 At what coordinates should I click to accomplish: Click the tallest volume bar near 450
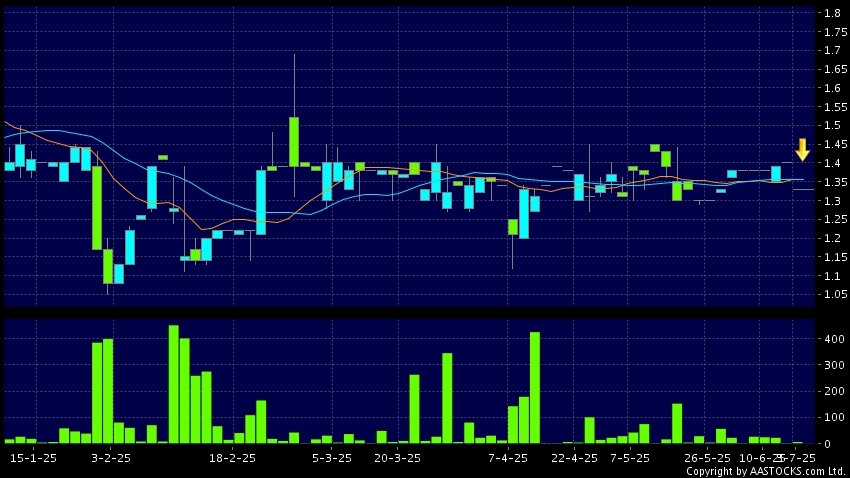point(173,384)
